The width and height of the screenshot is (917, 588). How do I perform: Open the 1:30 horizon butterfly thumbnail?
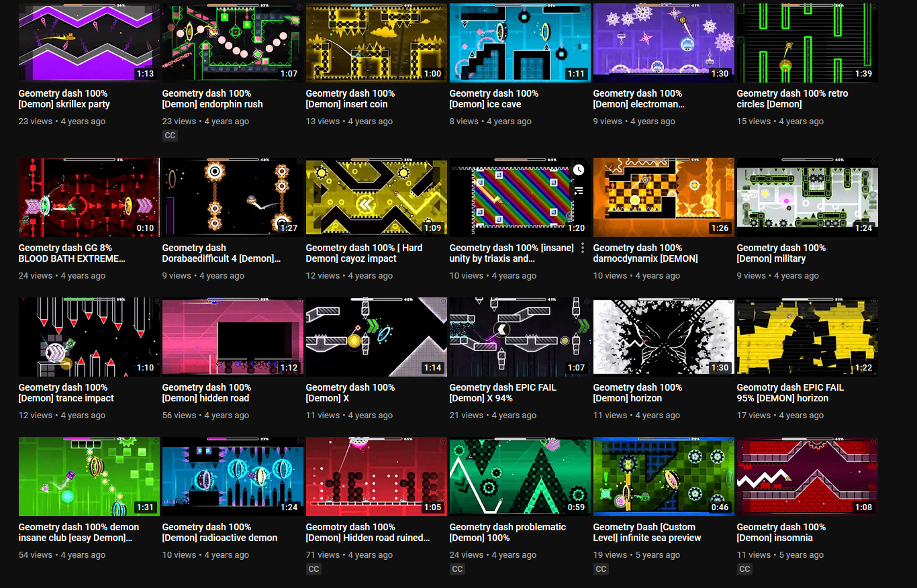point(664,336)
